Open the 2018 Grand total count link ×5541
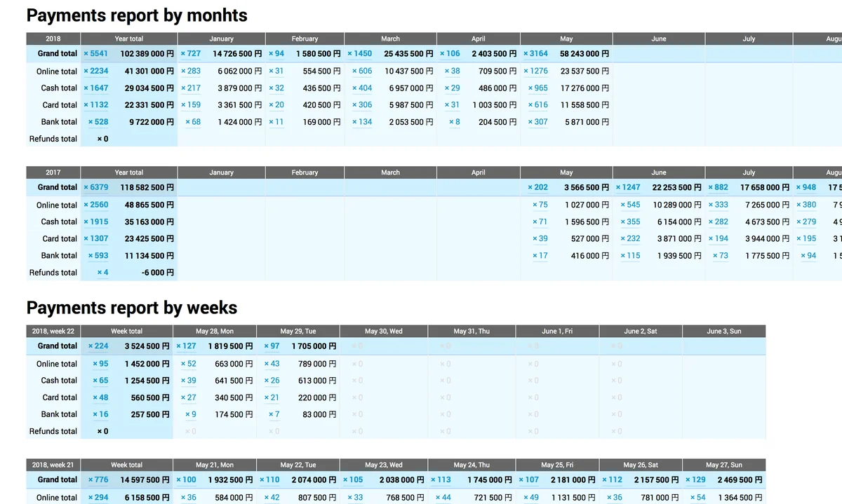This screenshot has width=842, height=504. pyautogui.click(x=95, y=53)
